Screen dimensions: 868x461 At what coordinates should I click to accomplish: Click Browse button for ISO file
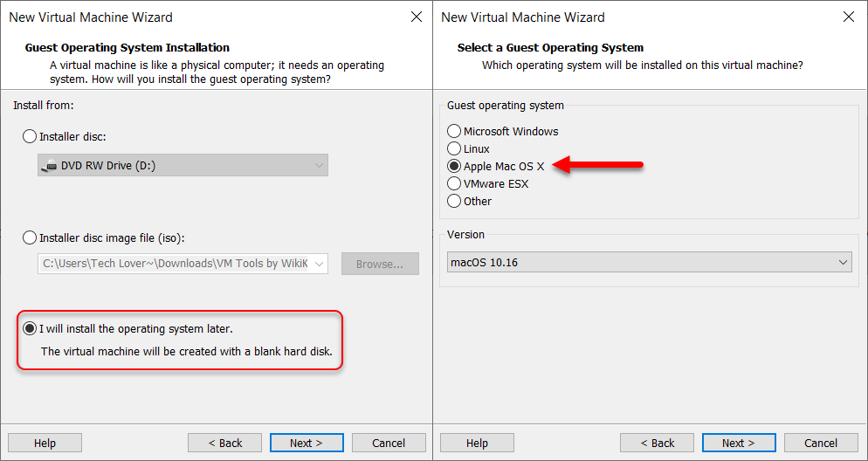coord(380,264)
